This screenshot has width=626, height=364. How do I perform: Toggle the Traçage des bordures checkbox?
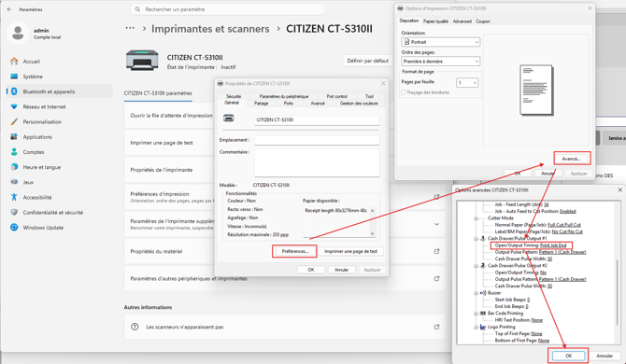click(404, 92)
